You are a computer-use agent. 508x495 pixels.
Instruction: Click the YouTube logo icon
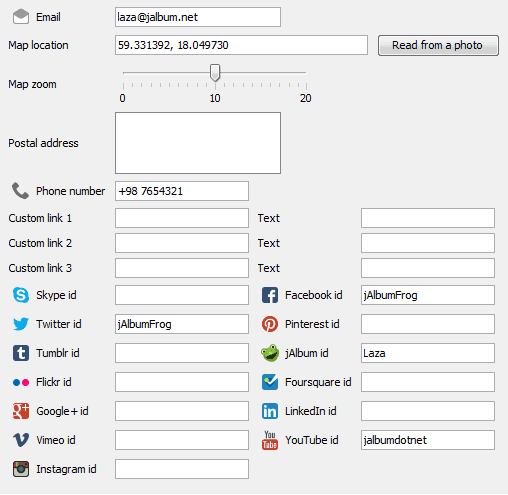270,440
